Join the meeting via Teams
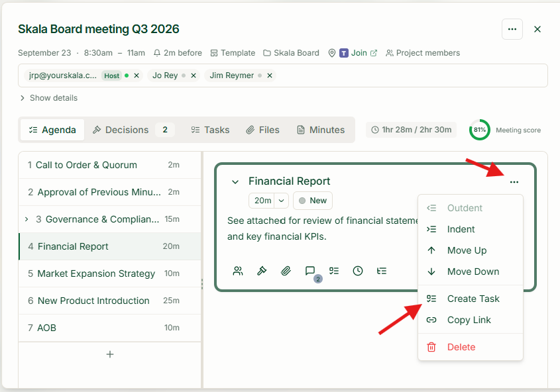 pyautogui.click(x=359, y=53)
